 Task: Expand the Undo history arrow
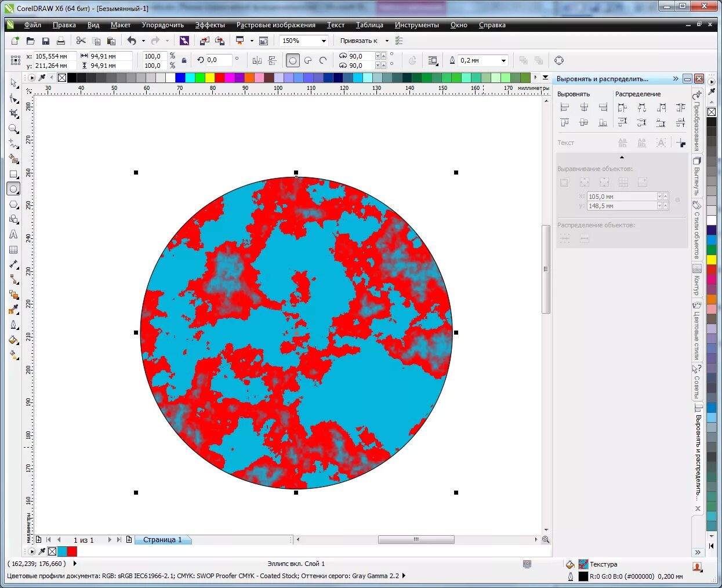pos(143,41)
